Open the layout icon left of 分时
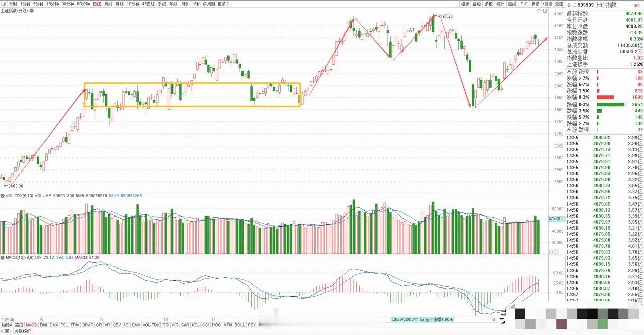Image resolution: width=644 pixels, height=335 pixels. point(4,4)
